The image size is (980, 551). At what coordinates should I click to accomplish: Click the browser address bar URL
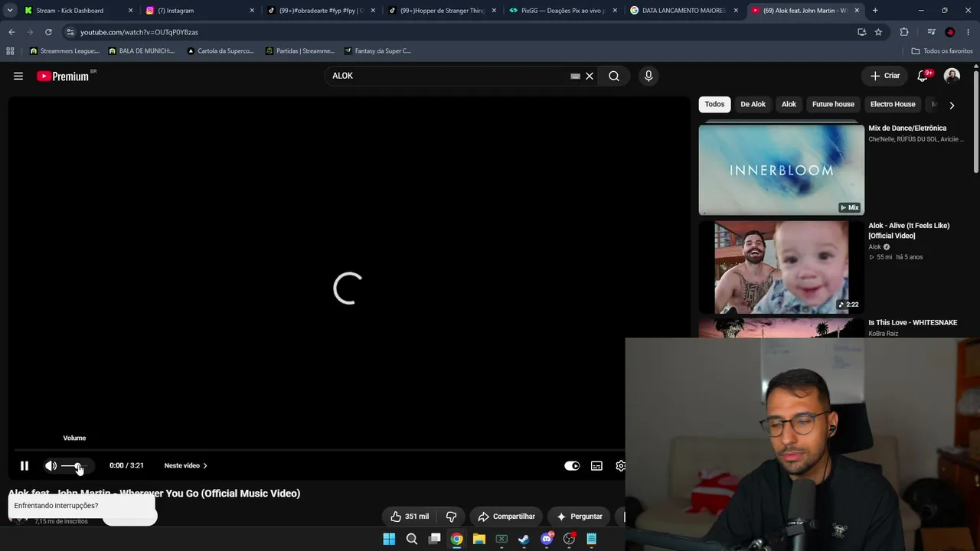tap(139, 32)
